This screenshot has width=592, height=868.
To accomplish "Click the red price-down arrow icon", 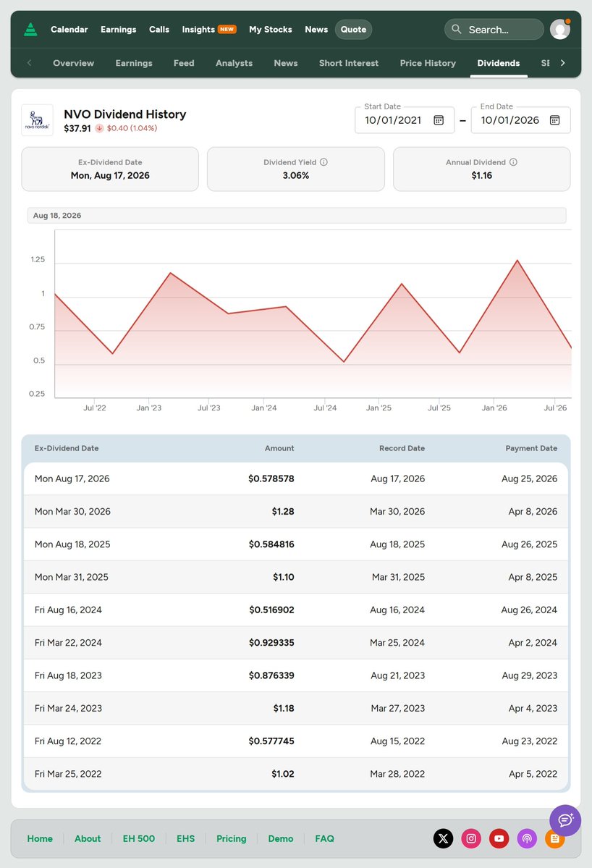I will tap(99, 128).
